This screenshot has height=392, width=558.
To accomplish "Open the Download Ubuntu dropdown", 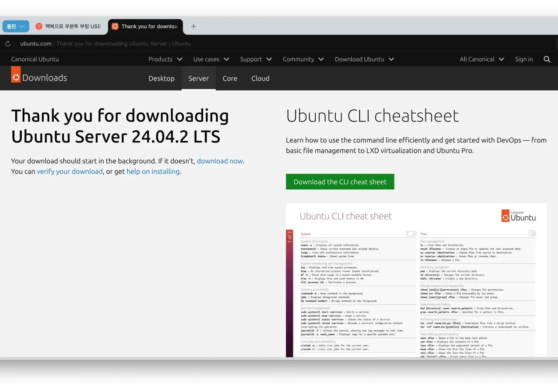I will point(364,59).
